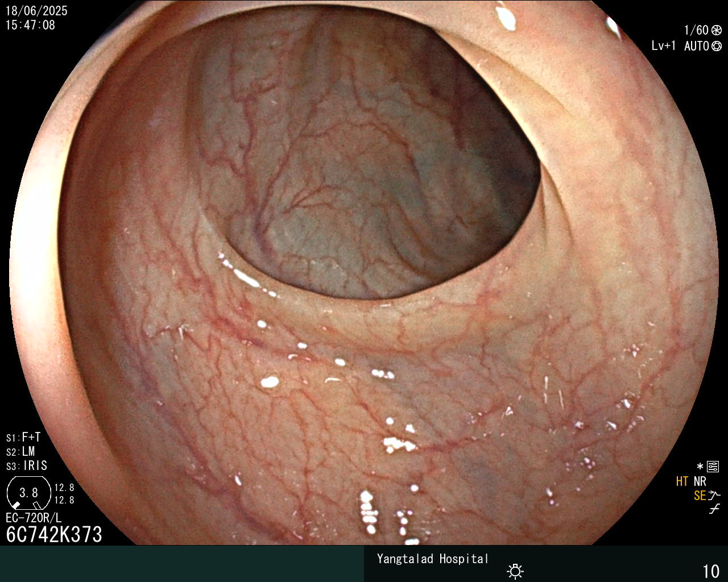The width and height of the screenshot is (728, 582).
Task: Click the brightness value 10
Action: pyautogui.click(x=711, y=571)
